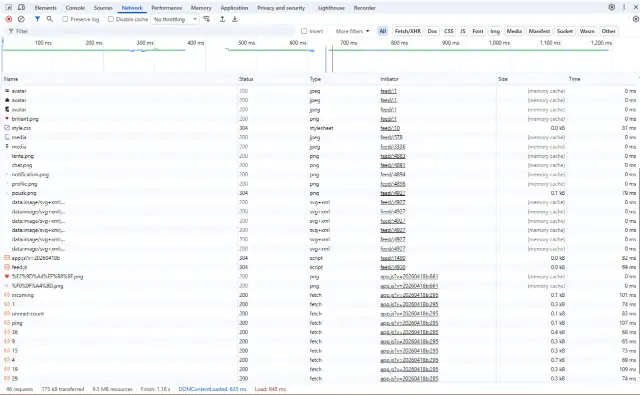
Task: Stop recording network log
Action: 9,19
